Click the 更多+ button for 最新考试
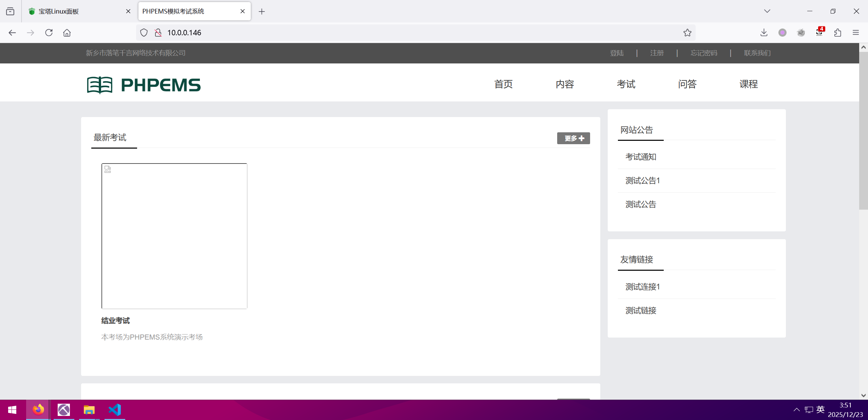Image resolution: width=868 pixels, height=420 pixels. 573,138
